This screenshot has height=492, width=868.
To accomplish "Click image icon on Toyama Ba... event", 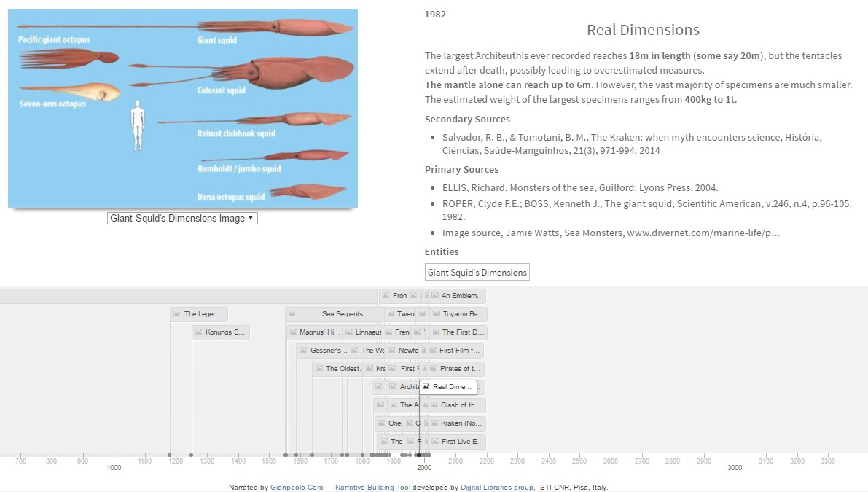I will point(435,314).
